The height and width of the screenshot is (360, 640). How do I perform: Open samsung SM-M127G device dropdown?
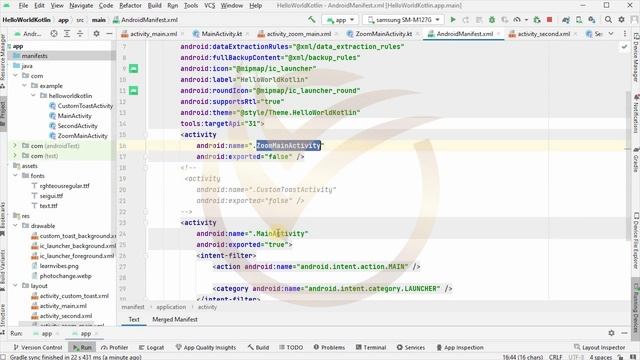(403, 20)
